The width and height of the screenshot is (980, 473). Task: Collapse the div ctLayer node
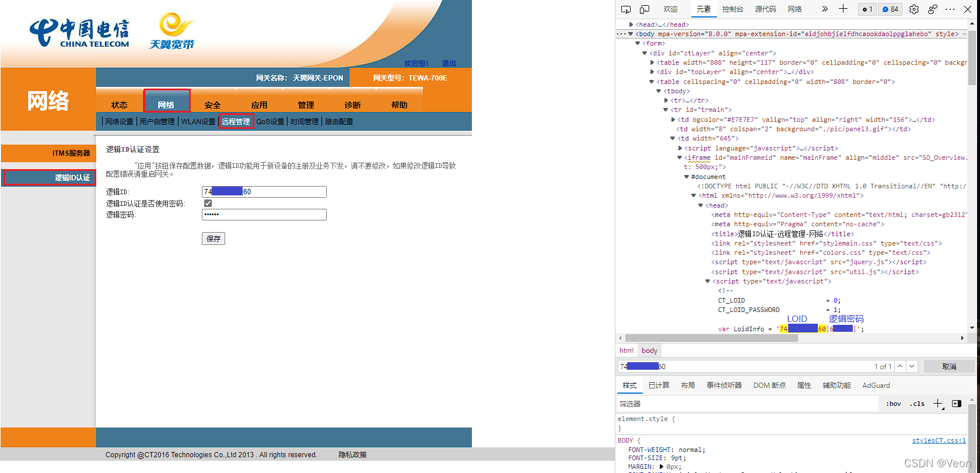645,53
